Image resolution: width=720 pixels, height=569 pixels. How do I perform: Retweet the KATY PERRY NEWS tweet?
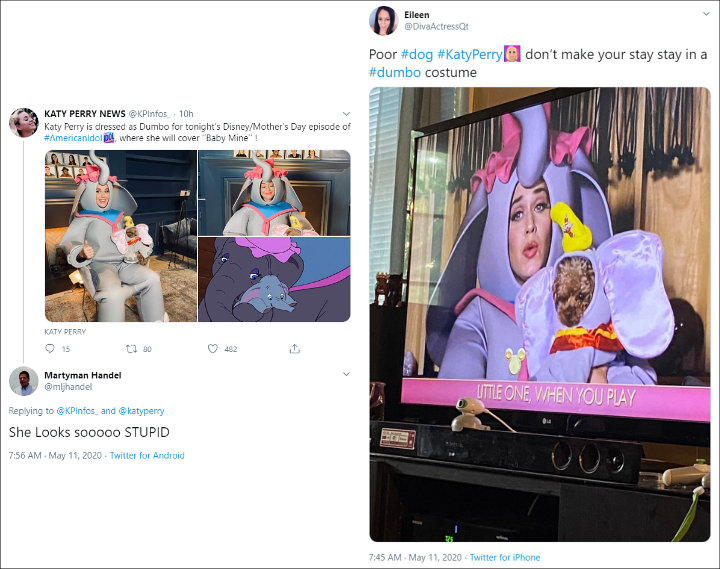coord(131,349)
